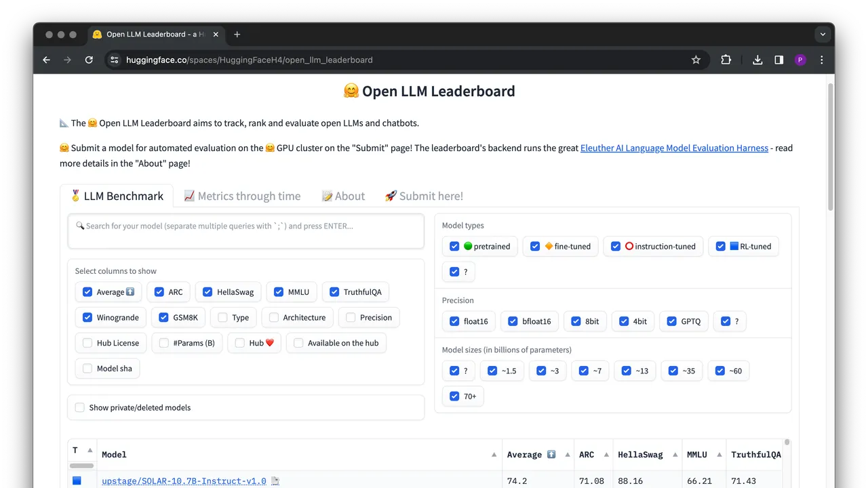Screen dimensions: 868x488
Task: Toggle TruthfulQA column checkbox
Action: [334, 292]
